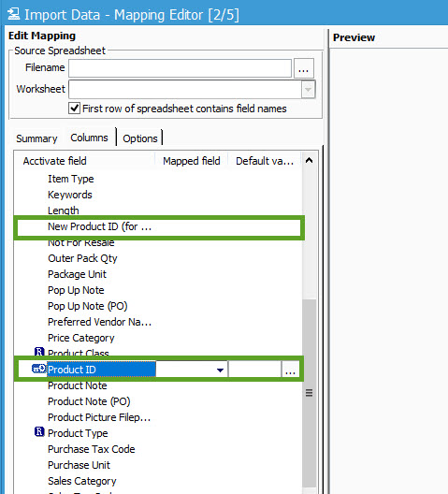
Task: Open the Worksheet dropdown list
Action: (x=308, y=90)
